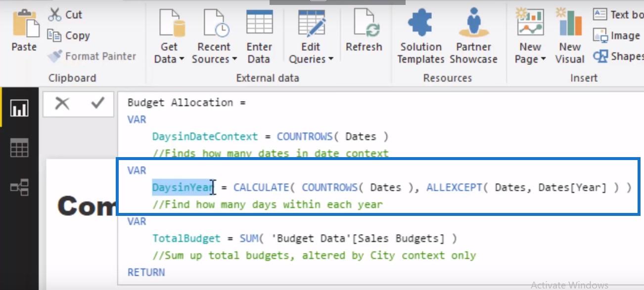Click the External data group label
644x290 pixels.
[268, 78]
